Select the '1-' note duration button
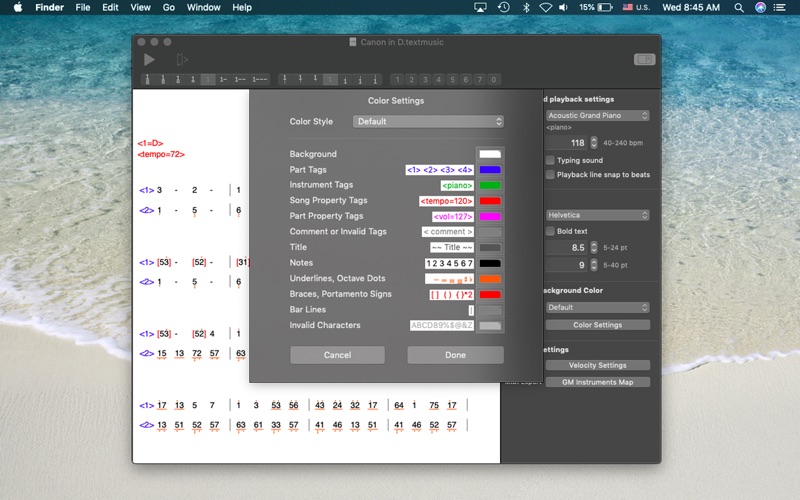Screen dimensions: 800x500 [x=223, y=80]
